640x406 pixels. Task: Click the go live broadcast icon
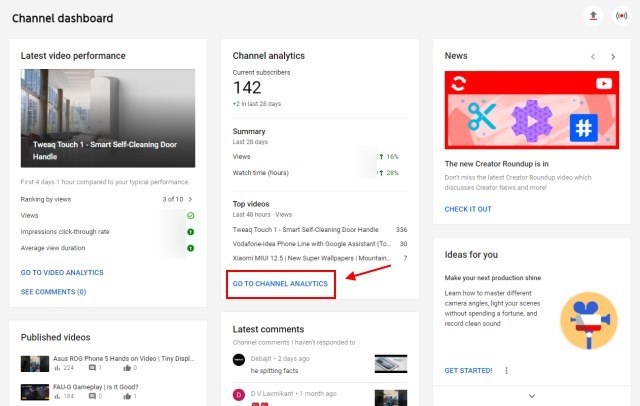click(x=621, y=16)
